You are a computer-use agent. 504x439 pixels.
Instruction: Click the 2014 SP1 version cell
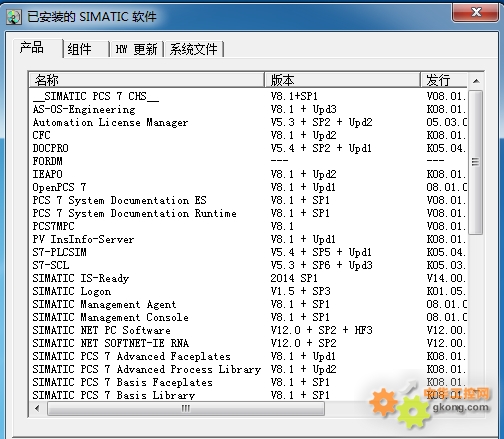pos(294,278)
